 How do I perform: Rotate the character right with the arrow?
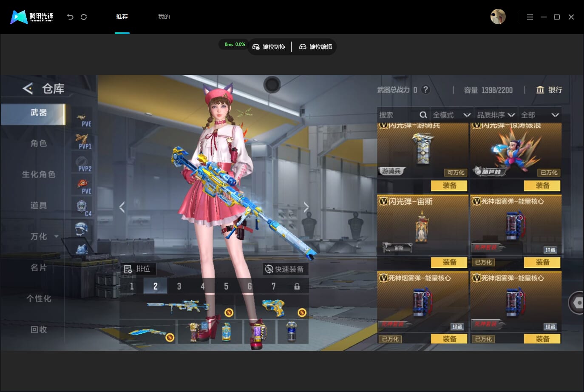click(306, 207)
